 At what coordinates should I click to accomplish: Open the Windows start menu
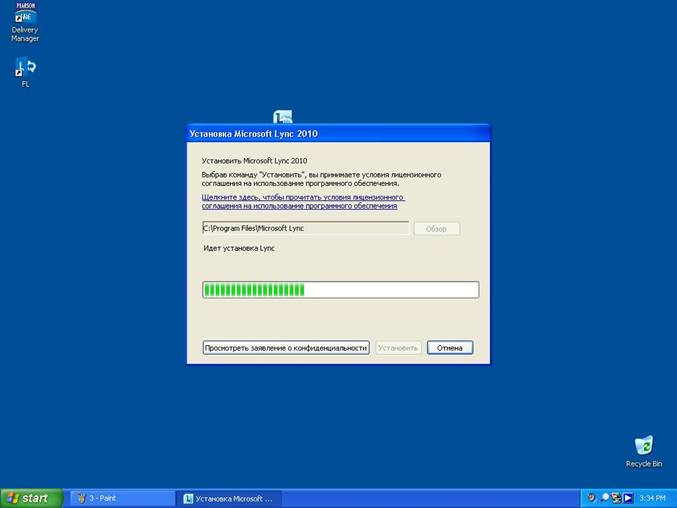(x=32, y=498)
